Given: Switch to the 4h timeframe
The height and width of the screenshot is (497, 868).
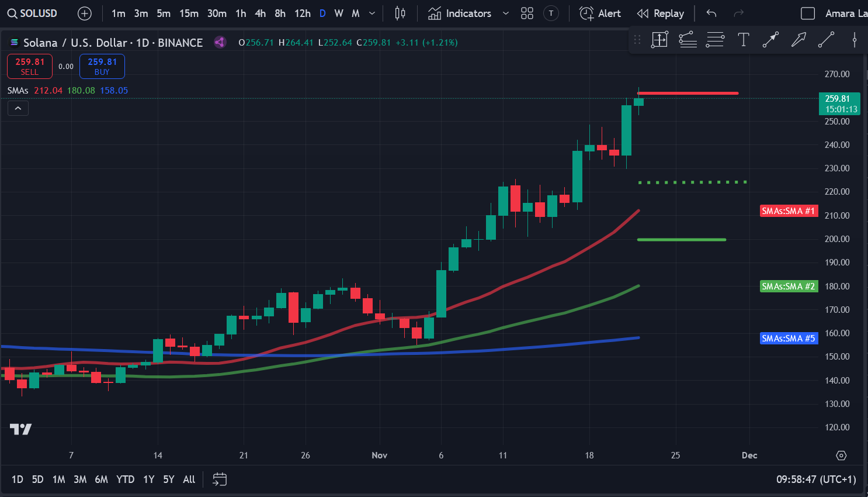Looking at the screenshot, I should (261, 13).
